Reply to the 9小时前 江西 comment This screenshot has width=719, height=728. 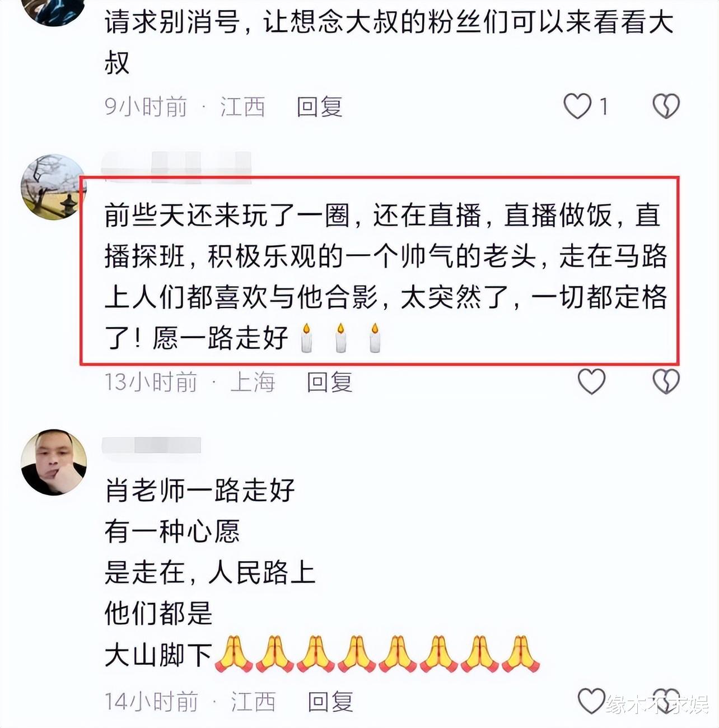[x=319, y=106]
